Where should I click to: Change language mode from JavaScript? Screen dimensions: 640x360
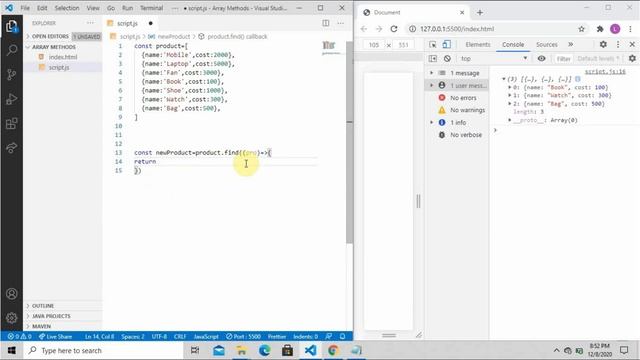pos(206,337)
